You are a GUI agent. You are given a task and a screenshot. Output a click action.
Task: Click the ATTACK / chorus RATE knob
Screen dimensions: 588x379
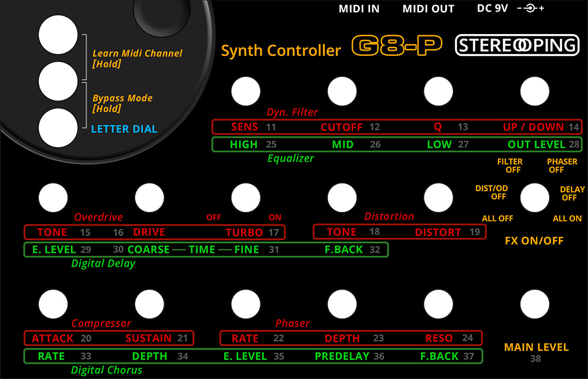tap(54, 304)
